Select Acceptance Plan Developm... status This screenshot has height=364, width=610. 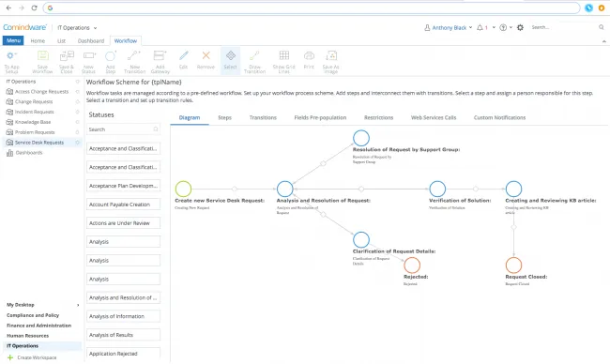123,186
